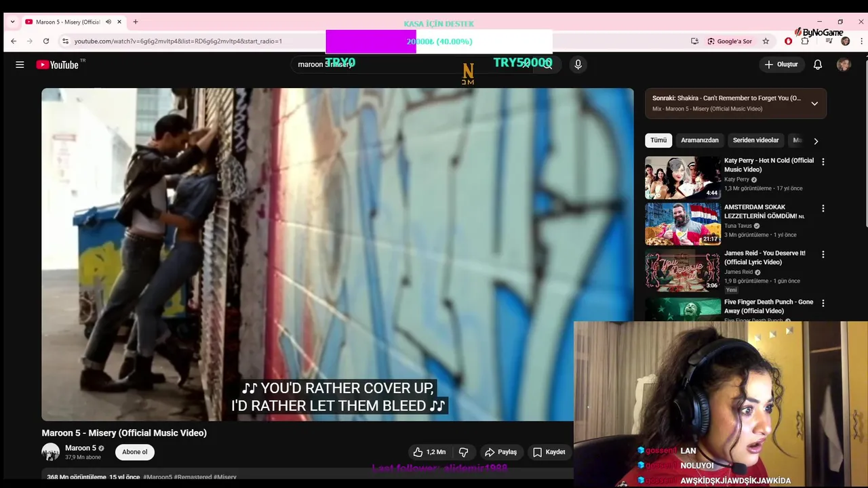Open the install/cast icon in the address bar
868x488 pixels.
[x=694, y=41]
